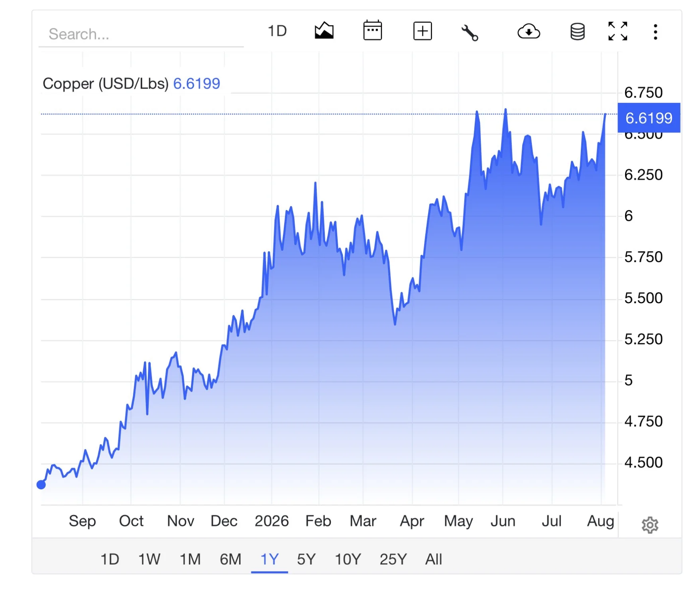Select the All range tab
Viewport: 700px width, 593px height.
(x=433, y=559)
